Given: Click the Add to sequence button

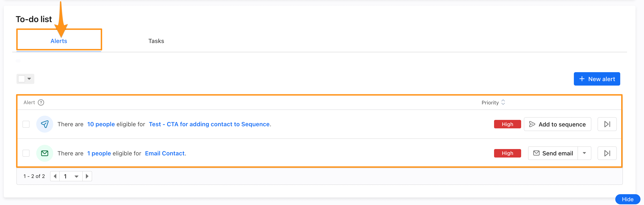Looking at the screenshot, I should point(557,124).
